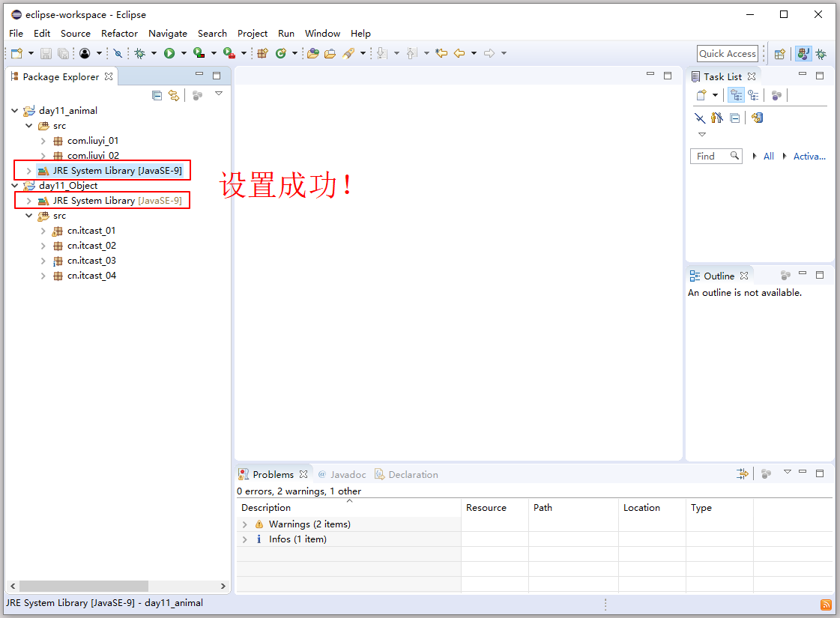The height and width of the screenshot is (618, 840).
Task: Switch to the Debug perspective icon
Action: tap(821, 53)
